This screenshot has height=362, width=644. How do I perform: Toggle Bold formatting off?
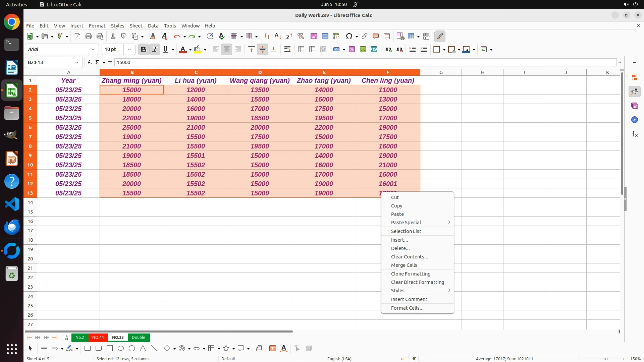144,50
